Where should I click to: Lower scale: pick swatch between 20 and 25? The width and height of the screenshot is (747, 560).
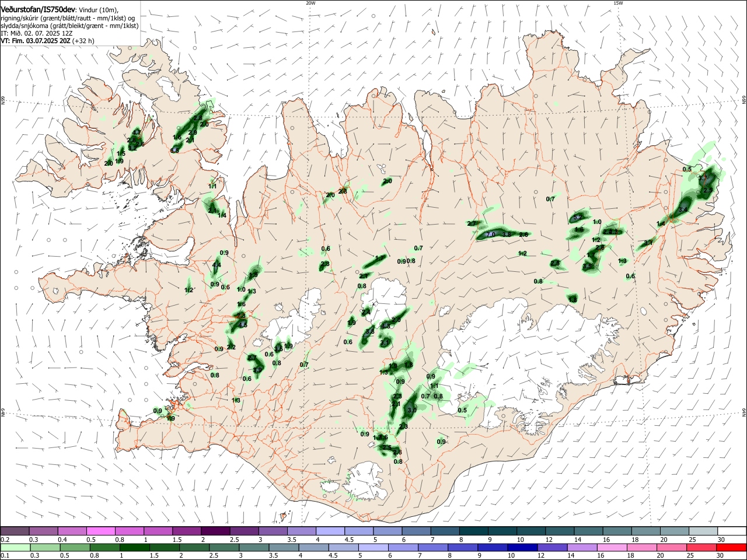[x=673, y=547]
